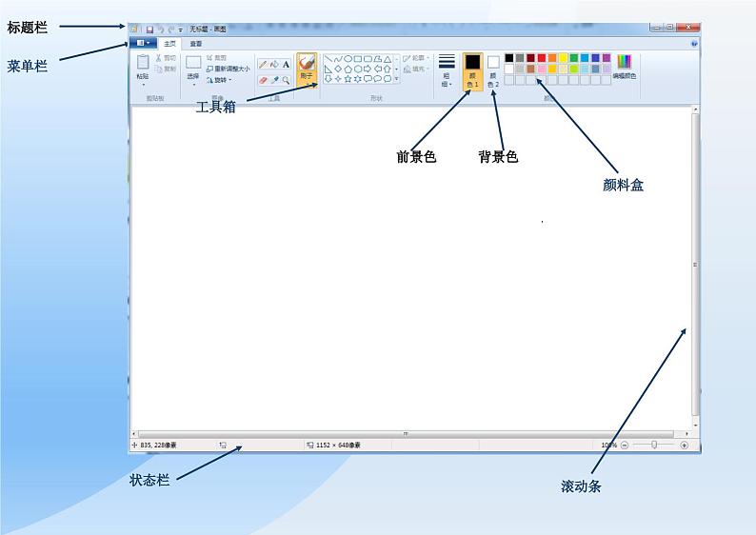The height and width of the screenshot is (535, 756).
Task: Click the Paste (粘贴) clipboard icon
Action: [x=143, y=62]
